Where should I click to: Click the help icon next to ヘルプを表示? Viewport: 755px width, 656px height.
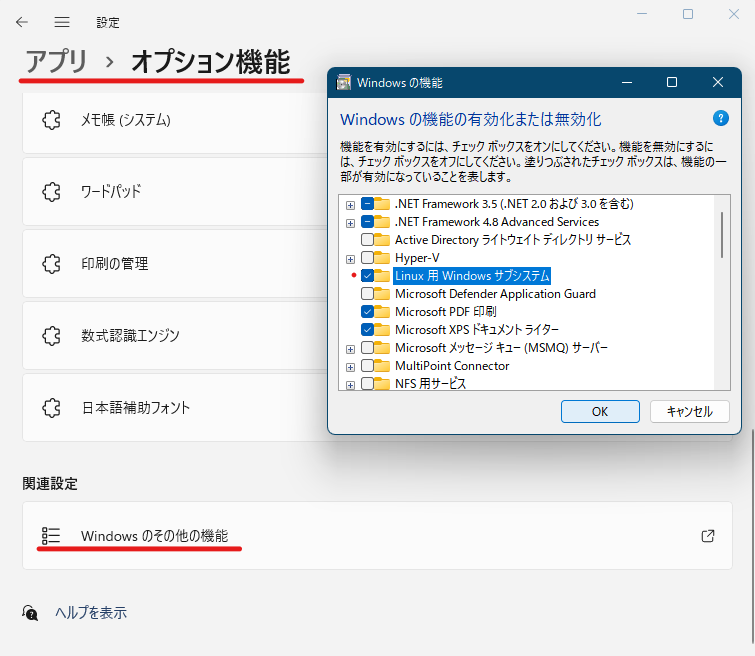tap(30, 613)
